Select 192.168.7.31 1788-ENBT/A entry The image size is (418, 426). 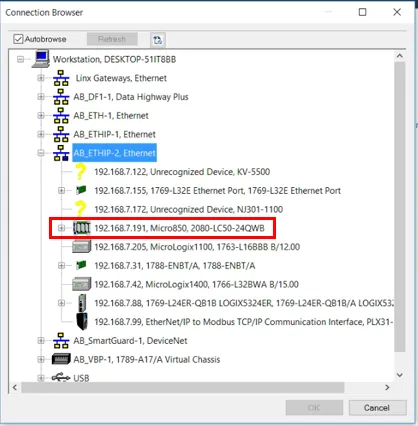tap(175, 265)
